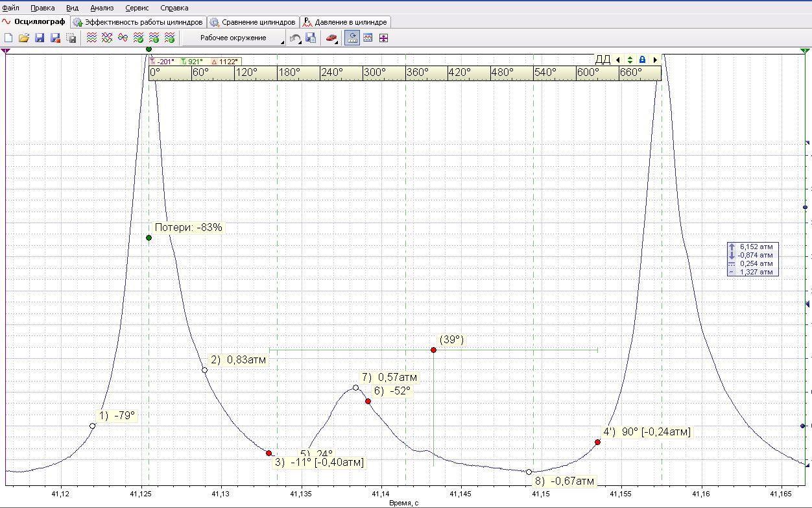The image size is (812, 508).
Task: Open the Справка menu
Action: pyautogui.click(x=174, y=8)
